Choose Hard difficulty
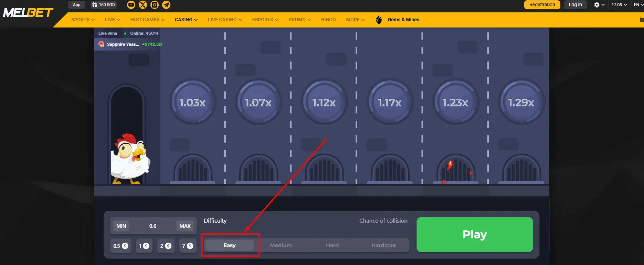 [x=332, y=245]
